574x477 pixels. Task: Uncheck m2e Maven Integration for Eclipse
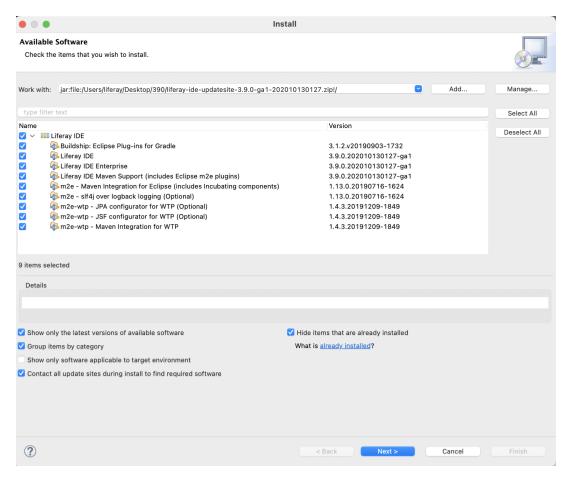[22, 186]
